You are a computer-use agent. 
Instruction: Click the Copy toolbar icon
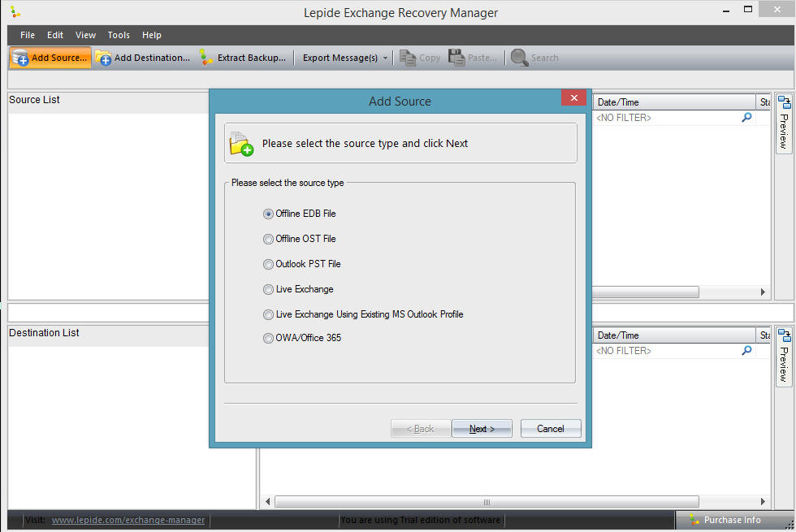click(x=408, y=58)
